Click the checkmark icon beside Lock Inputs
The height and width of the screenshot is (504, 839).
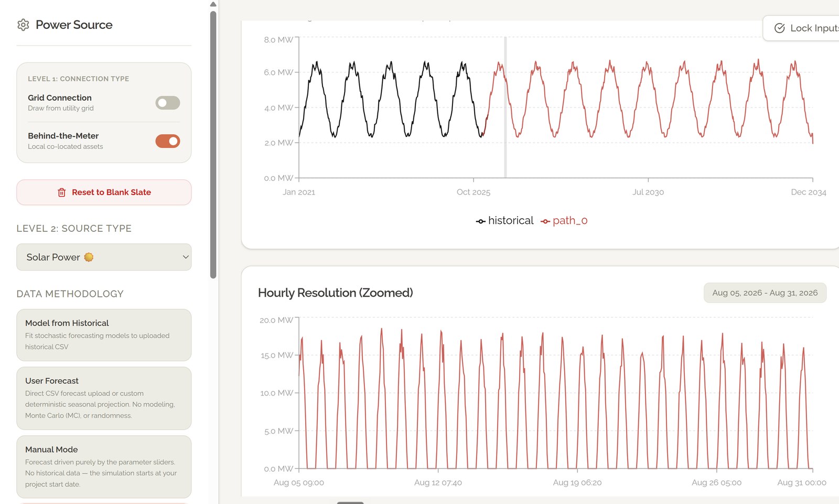point(780,28)
